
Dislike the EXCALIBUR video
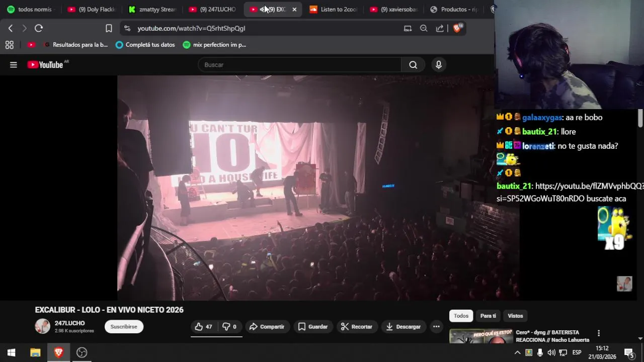[x=229, y=327]
